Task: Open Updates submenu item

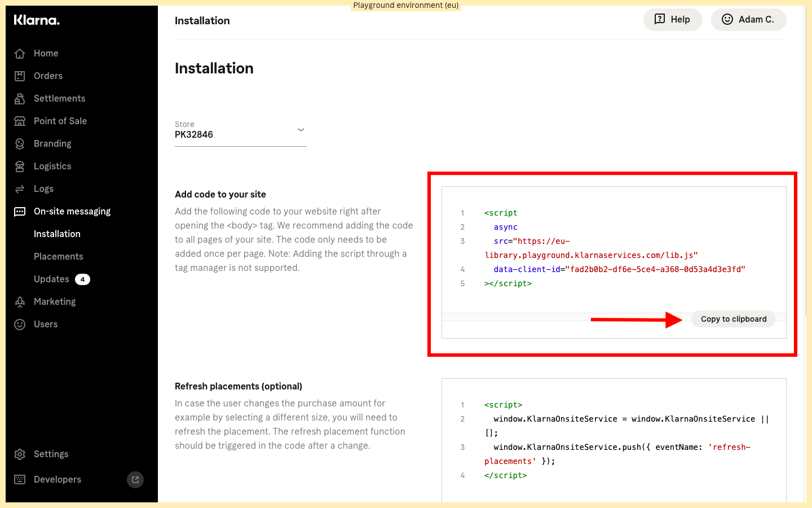Action: (x=51, y=279)
